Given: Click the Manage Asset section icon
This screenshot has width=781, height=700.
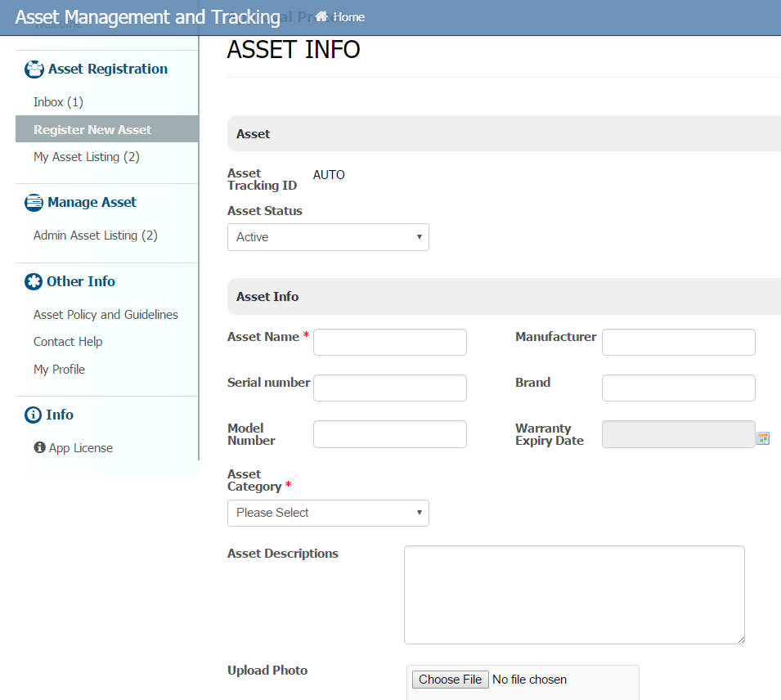Looking at the screenshot, I should tap(34, 203).
